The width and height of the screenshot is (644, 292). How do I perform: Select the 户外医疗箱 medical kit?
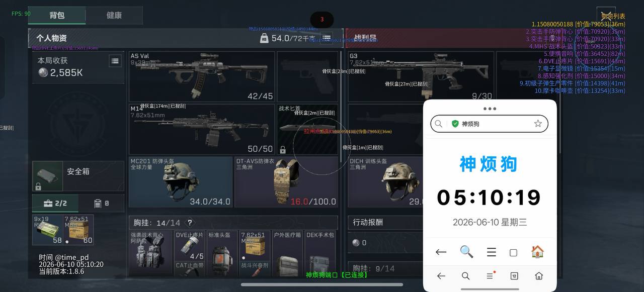click(x=287, y=253)
